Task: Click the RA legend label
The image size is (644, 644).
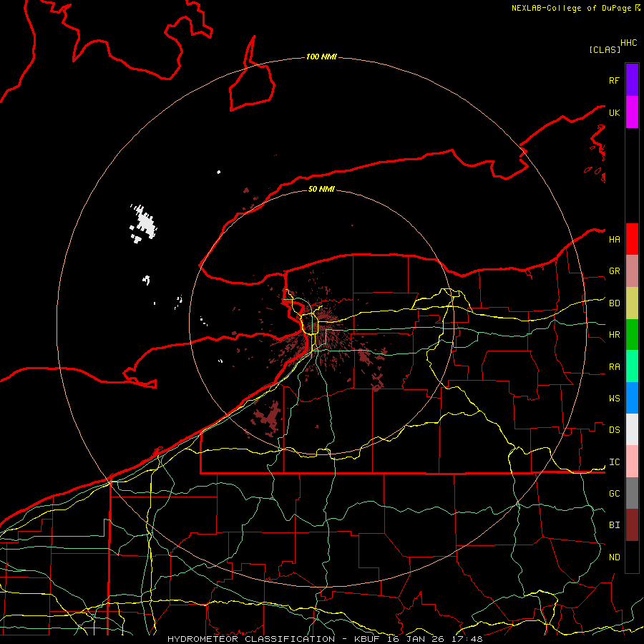Action: point(614,367)
